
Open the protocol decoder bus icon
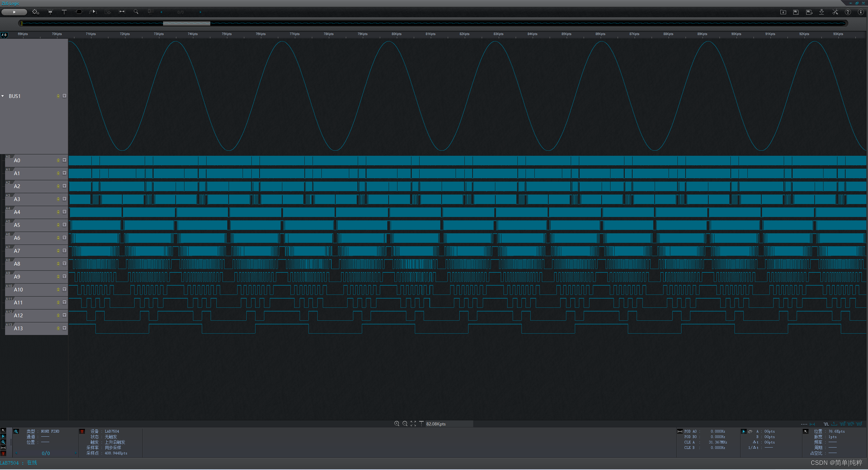pyautogui.click(x=79, y=12)
